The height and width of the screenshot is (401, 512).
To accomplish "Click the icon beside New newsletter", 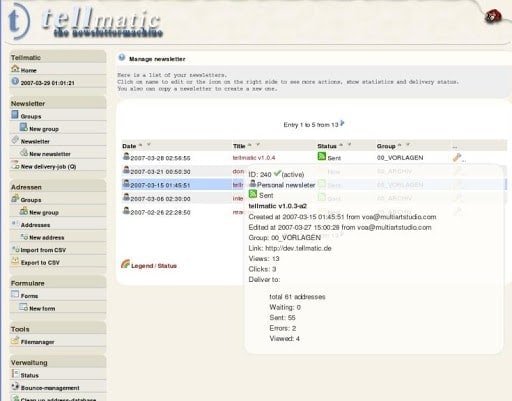I will [x=24, y=153].
